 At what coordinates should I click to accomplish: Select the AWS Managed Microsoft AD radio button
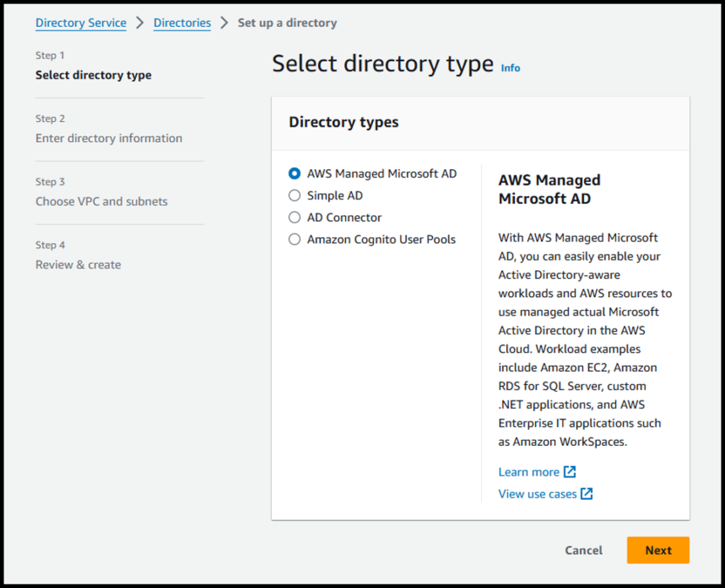[294, 173]
